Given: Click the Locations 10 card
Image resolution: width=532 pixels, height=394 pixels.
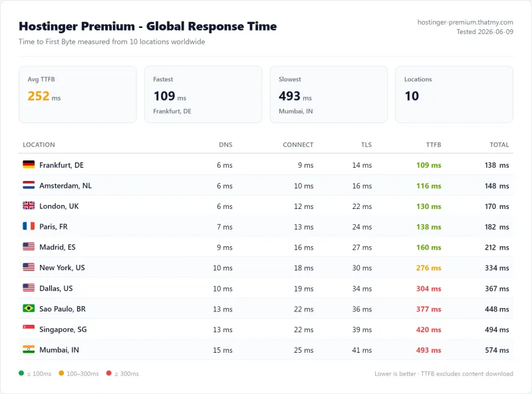Looking at the screenshot, I should point(454,95).
